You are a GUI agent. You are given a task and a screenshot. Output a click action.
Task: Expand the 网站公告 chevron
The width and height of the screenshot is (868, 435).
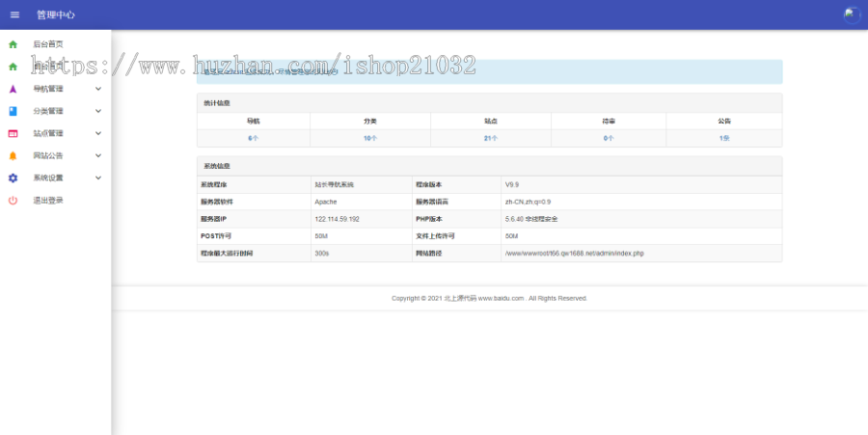[x=98, y=155]
